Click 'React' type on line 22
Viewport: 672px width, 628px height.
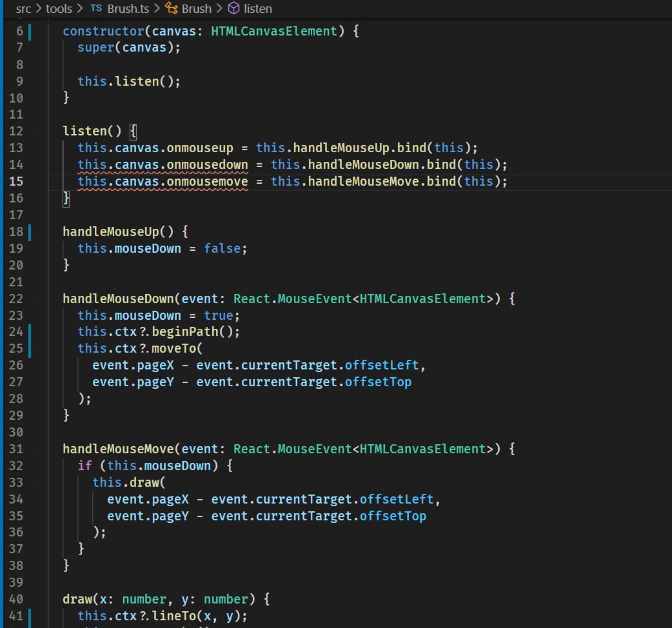tap(252, 299)
